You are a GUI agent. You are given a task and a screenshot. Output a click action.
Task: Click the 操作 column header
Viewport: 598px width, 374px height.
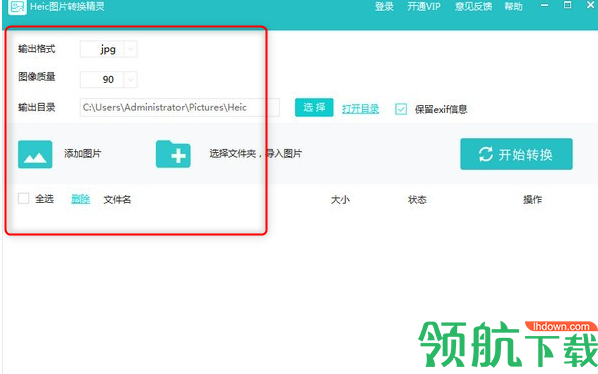pyautogui.click(x=532, y=199)
